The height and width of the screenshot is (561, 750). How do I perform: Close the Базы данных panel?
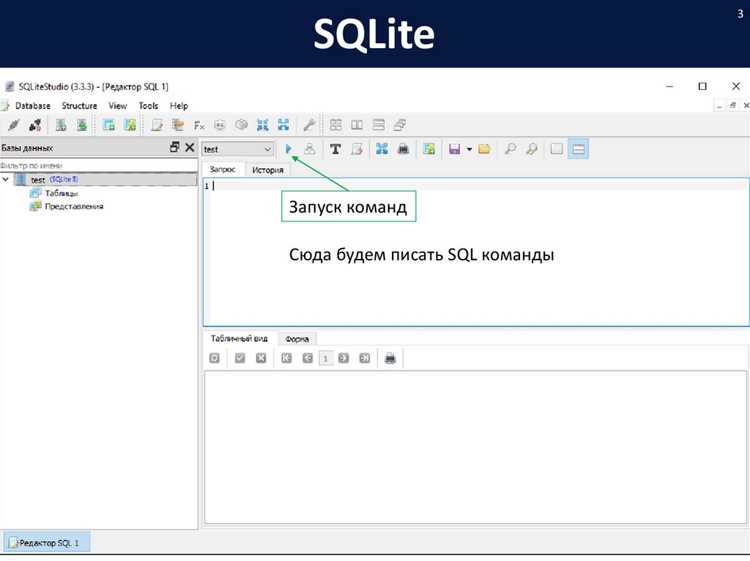tap(190, 147)
